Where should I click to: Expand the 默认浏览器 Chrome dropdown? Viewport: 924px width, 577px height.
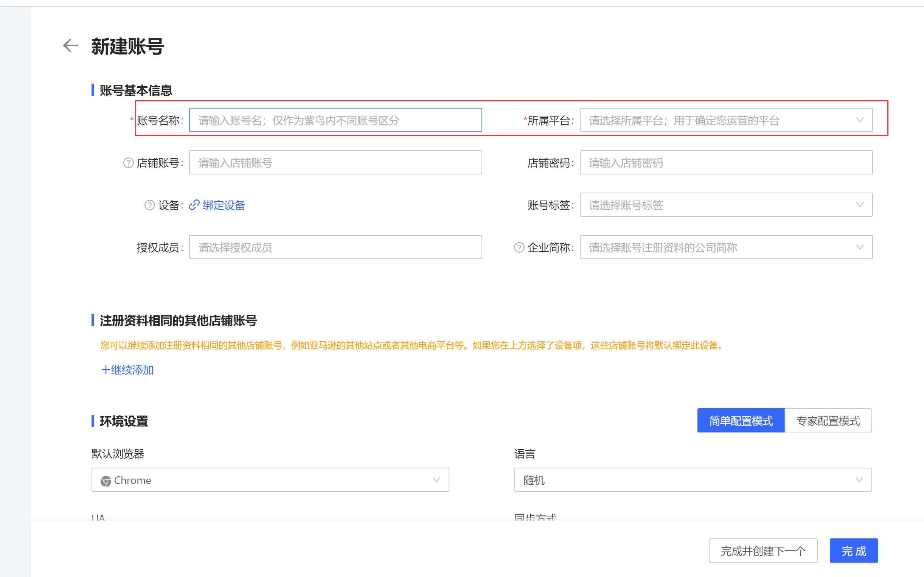[270, 480]
